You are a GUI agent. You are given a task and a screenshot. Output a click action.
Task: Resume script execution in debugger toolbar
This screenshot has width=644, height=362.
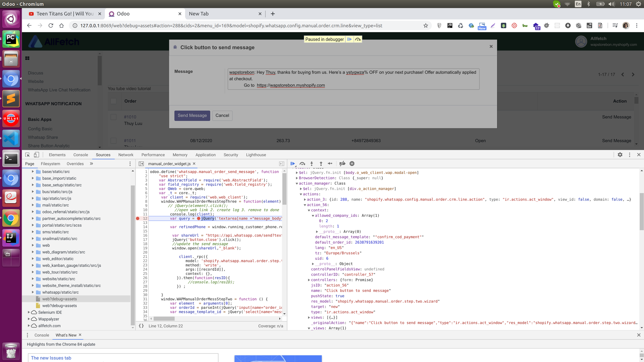(x=293, y=164)
